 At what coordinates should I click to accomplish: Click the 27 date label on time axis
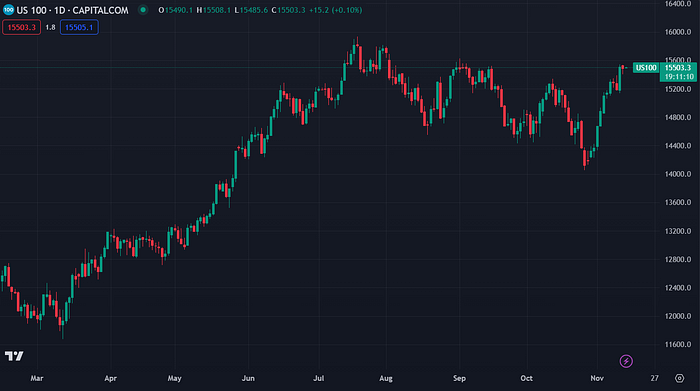(x=654, y=378)
